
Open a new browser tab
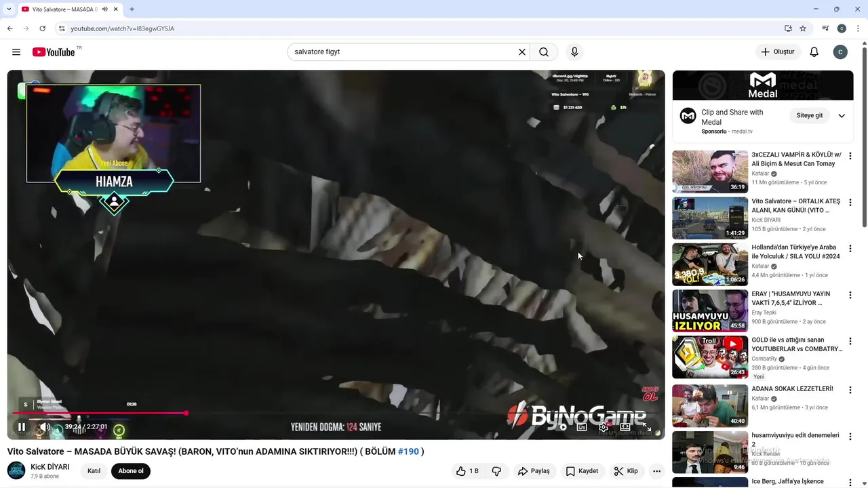tap(132, 9)
